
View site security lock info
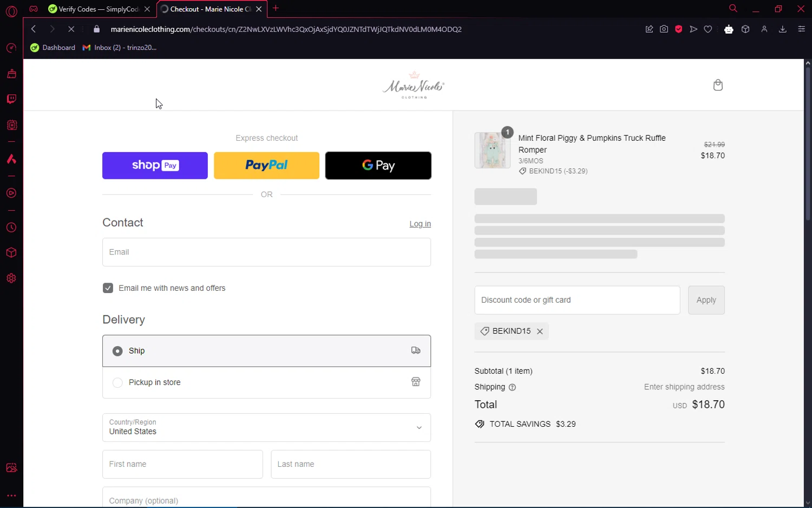97,29
